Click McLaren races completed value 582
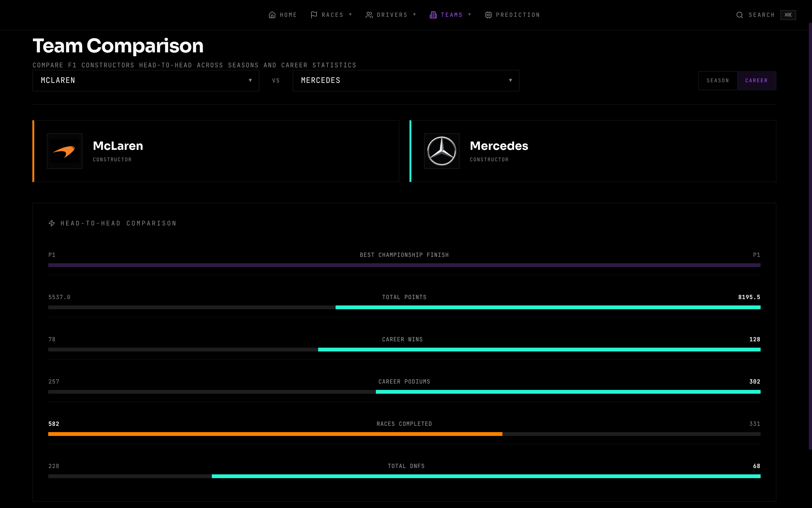The image size is (812, 508). [54, 424]
